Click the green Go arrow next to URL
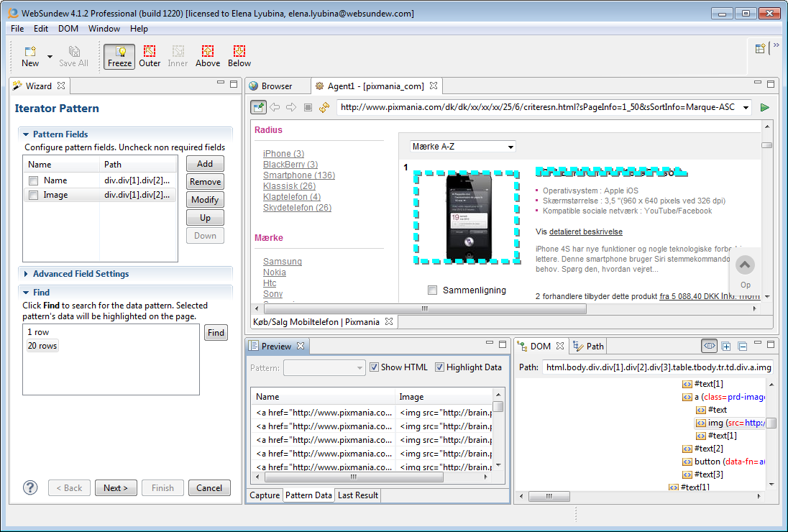788x532 pixels. pyautogui.click(x=765, y=107)
